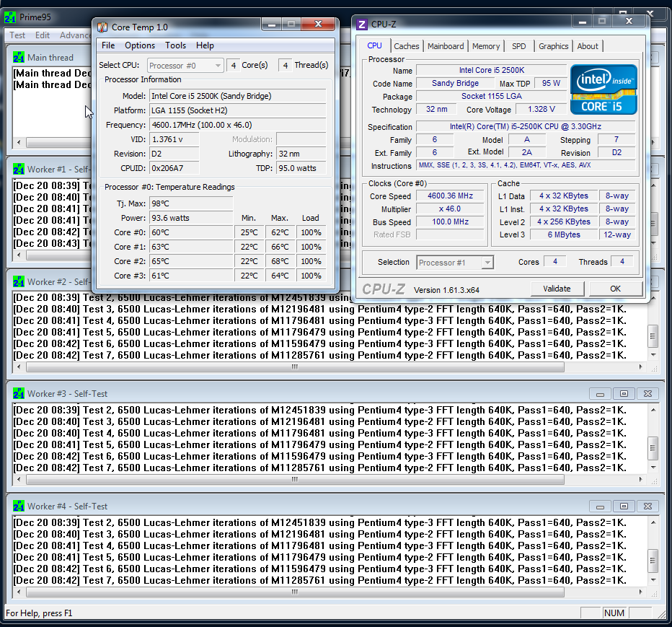Switch to the Mainboard tab in CPU-Z
The width and height of the screenshot is (672, 627).
(446, 46)
